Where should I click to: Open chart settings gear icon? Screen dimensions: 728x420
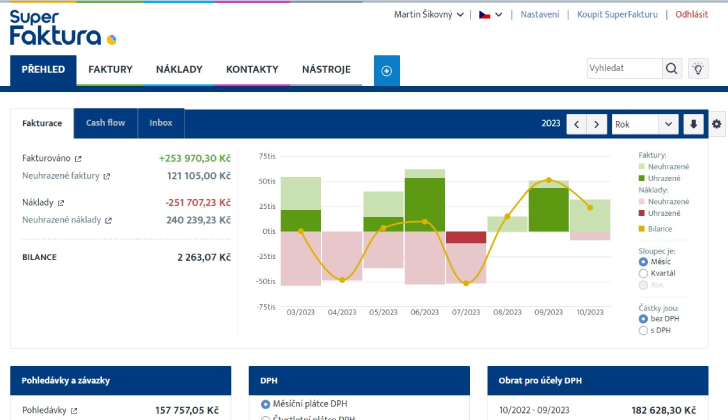(717, 124)
